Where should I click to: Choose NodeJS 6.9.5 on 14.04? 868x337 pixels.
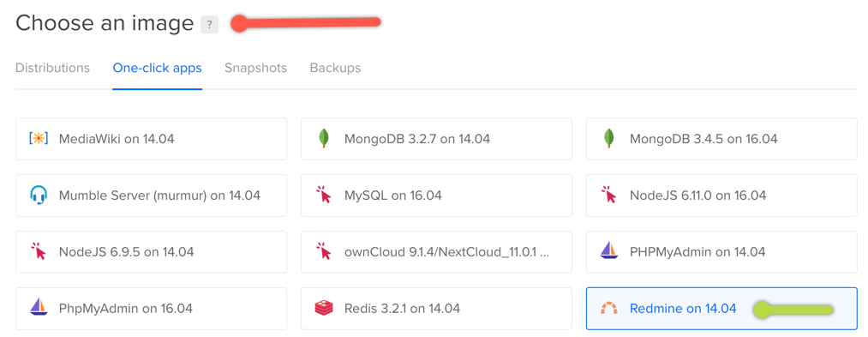(x=151, y=252)
